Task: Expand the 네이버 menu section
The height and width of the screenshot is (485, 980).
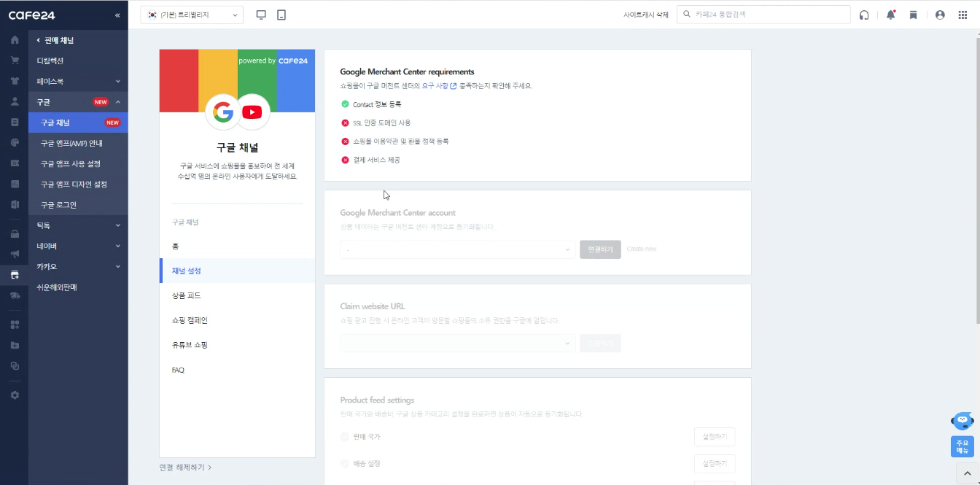Action: (x=78, y=246)
